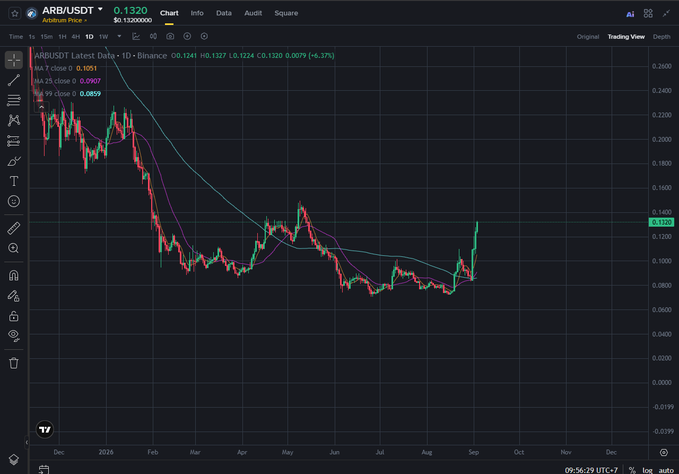Switch to Depth chart view

tap(662, 37)
